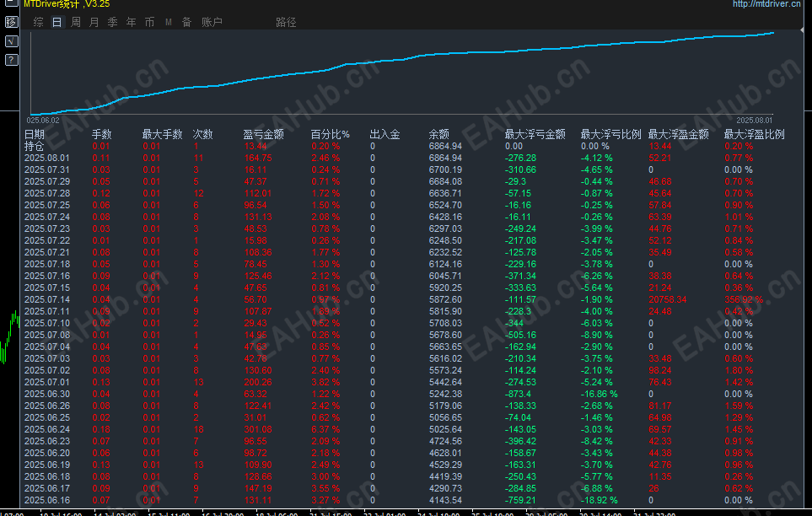The width and height of the screenshot is (812, 516).
Task: Click max floating loss -505.16
Action: [520, 336]
